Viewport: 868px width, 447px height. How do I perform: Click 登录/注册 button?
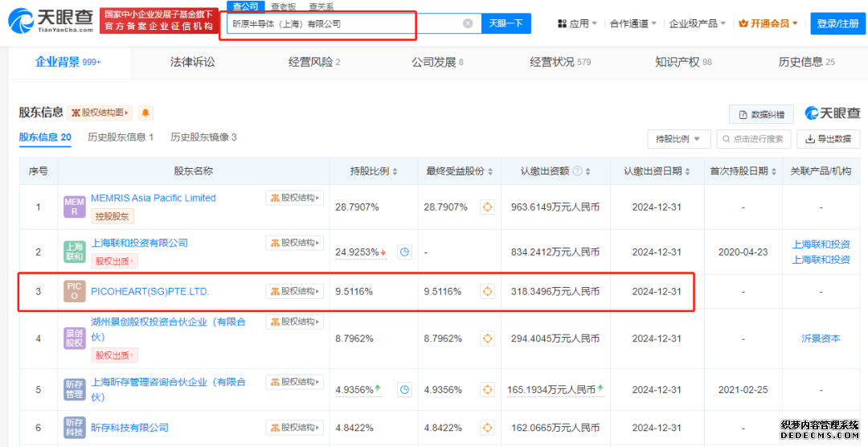(837, 24)
